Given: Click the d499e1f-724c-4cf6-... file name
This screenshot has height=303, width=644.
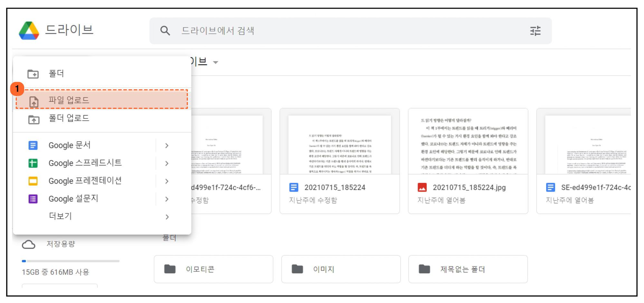Looking at the screenshot, I should click(226, 187).
